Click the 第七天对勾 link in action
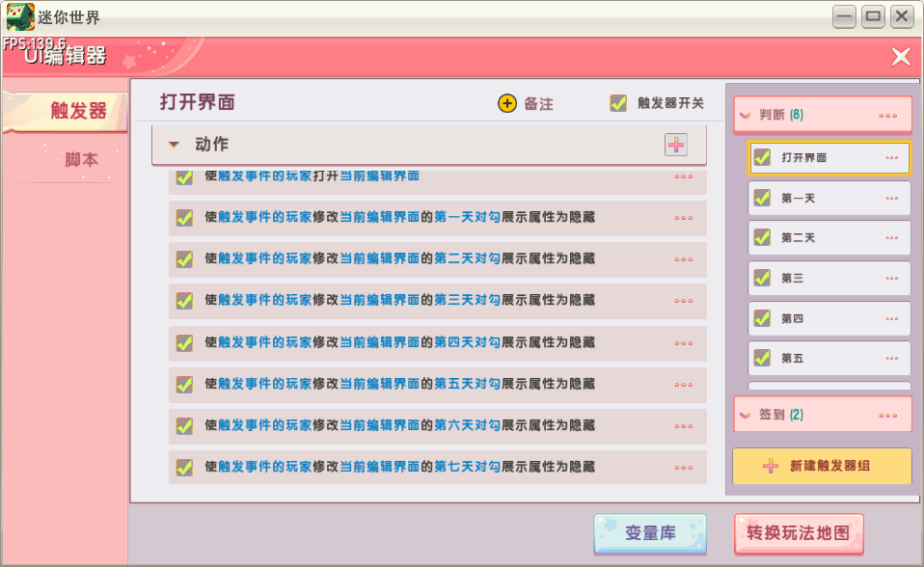Screen dimensions: 924x567 [467, 466]
